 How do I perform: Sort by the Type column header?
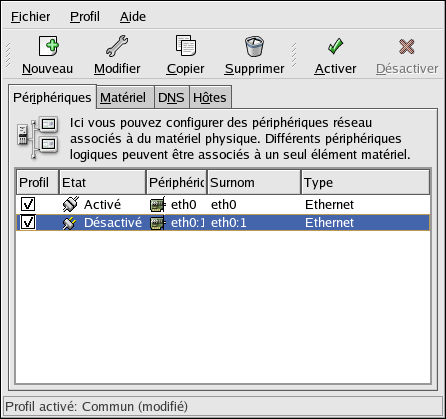pyautogui.click(x=365, y=182)
